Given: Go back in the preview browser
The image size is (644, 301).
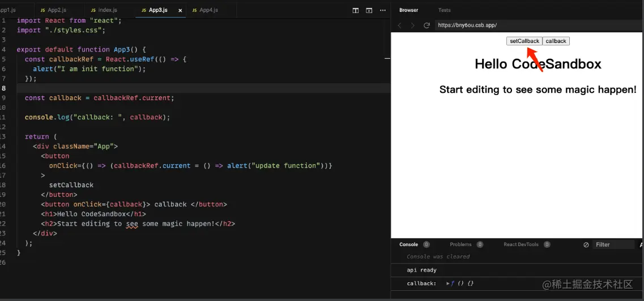Looking at the screenshot, I should [400, 25].
